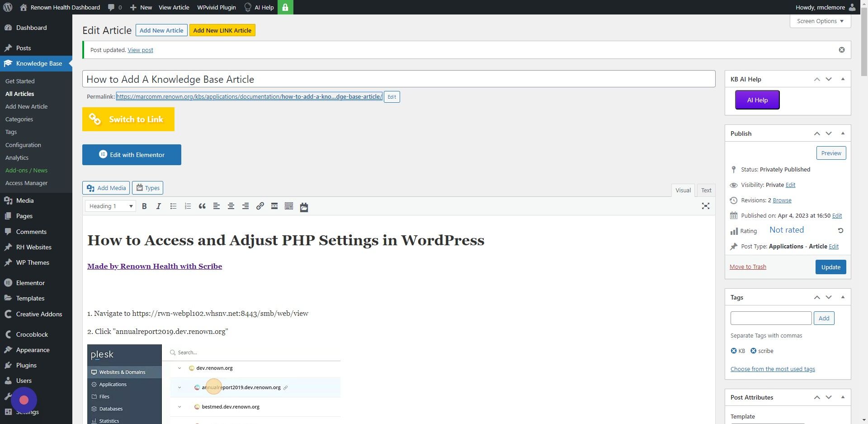Insert a numbered list
This screenshot has width=868, height=424.
188,206
